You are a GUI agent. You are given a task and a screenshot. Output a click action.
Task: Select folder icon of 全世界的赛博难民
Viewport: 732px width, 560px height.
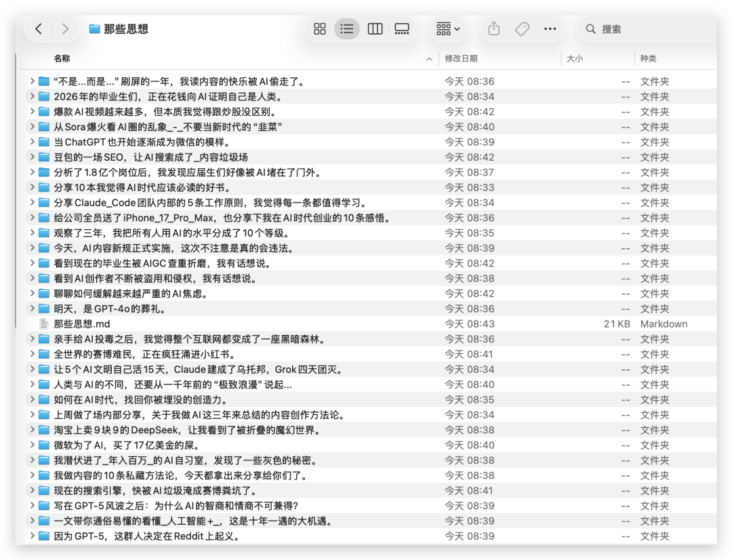44,354
